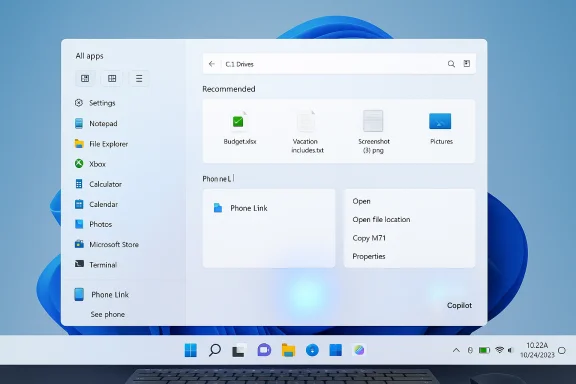Image resolution: width=576 pixels, height=384 pixels.
Task: Open the colorful Copilot icon on the taskbar
Action: coord(359,350)
